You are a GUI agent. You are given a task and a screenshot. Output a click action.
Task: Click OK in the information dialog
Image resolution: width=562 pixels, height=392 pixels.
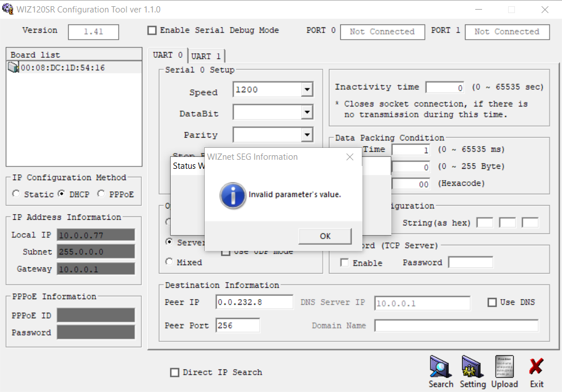pyautogui.click(x=325, y=236)
